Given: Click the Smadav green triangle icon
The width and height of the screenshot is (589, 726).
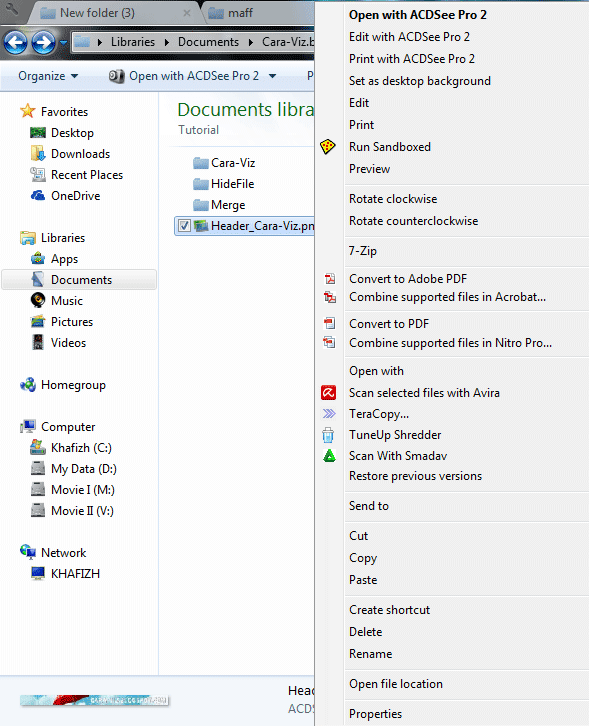Looking at the screenshot, I should tap(329, 456).
